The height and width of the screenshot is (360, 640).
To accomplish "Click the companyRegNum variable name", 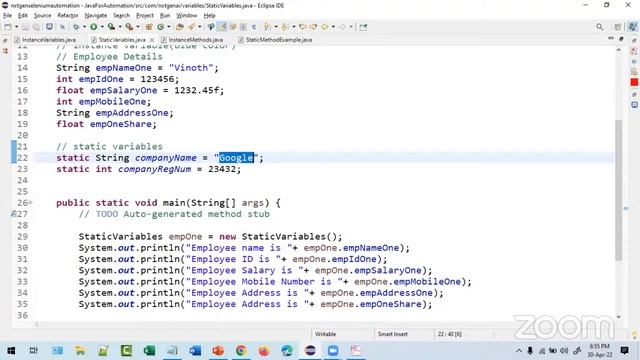I will point(155,169).
